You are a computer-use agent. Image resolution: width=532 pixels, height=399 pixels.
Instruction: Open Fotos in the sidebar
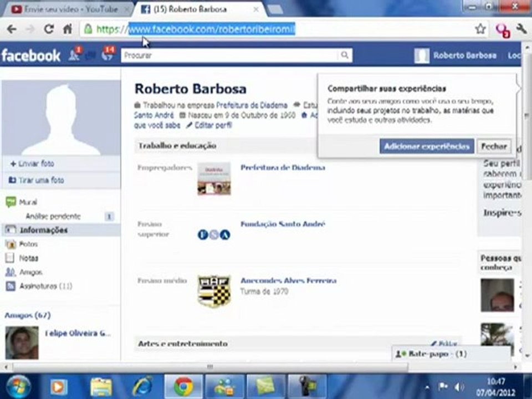tap(28, 244)
